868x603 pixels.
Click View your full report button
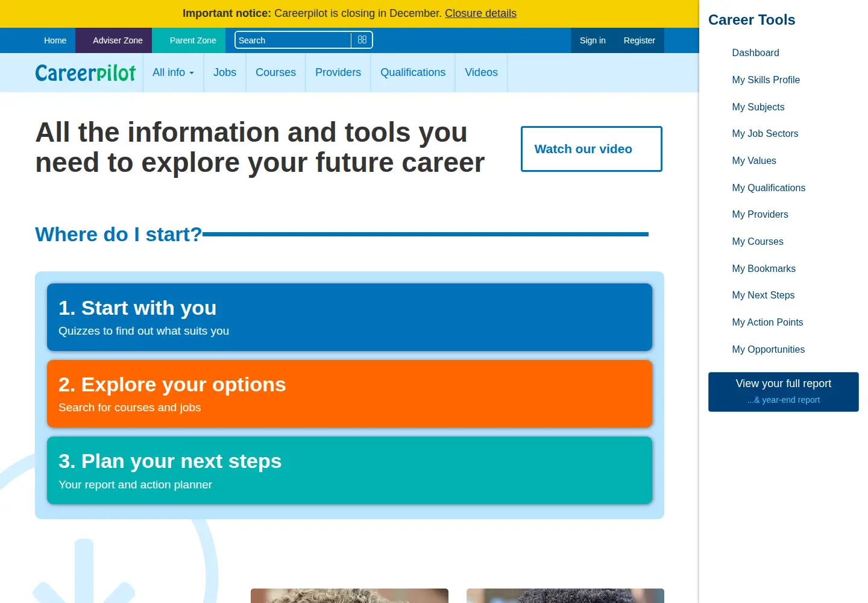coord(784,392)
